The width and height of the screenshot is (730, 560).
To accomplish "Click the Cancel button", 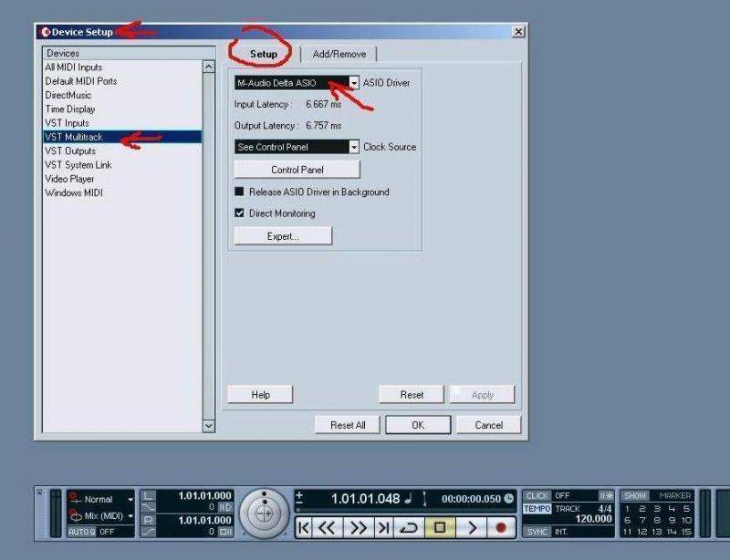I will tap(489, 425).
